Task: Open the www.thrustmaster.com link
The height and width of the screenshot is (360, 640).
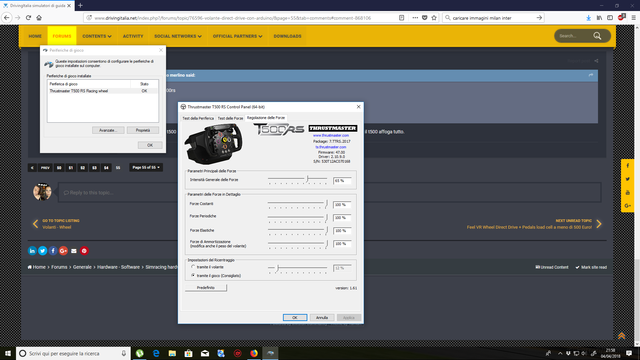Action: pyautogui.click(x=331, y=135)
